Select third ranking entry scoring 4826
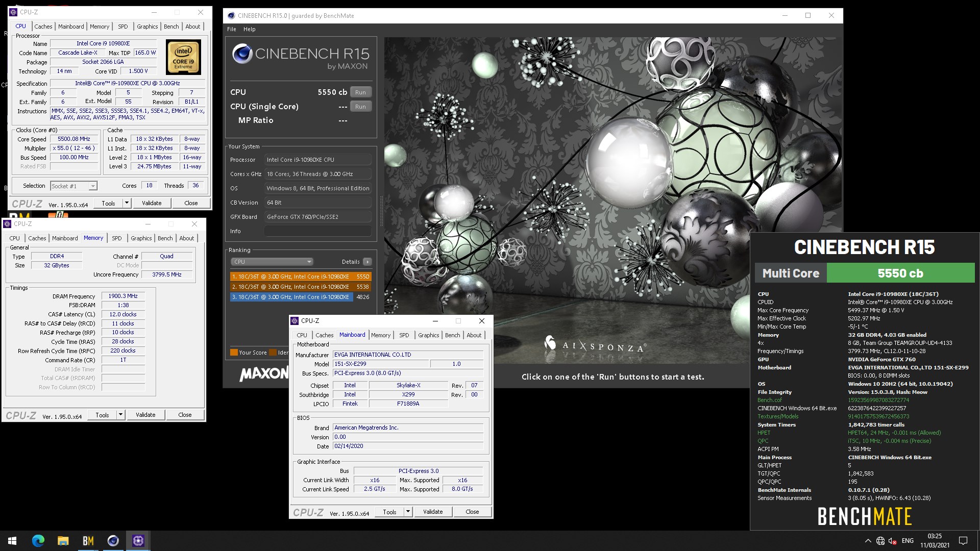980x551 pixels. pos(301,297)
